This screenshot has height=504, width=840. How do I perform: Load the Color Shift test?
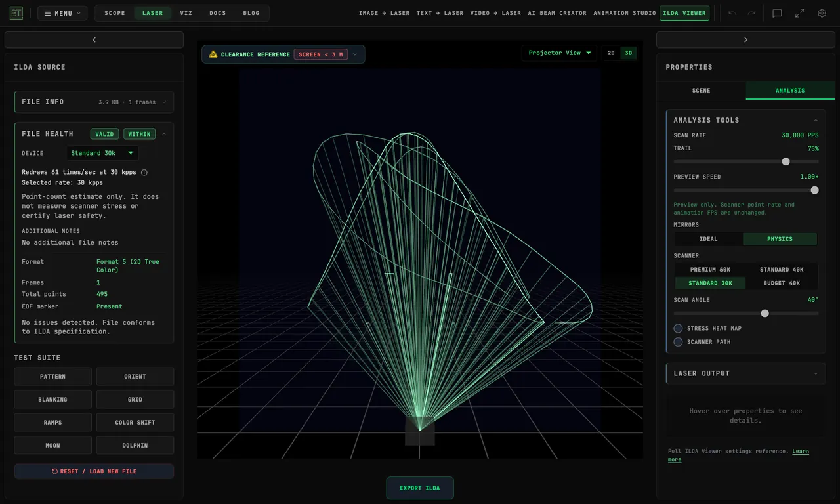[135, 423]
